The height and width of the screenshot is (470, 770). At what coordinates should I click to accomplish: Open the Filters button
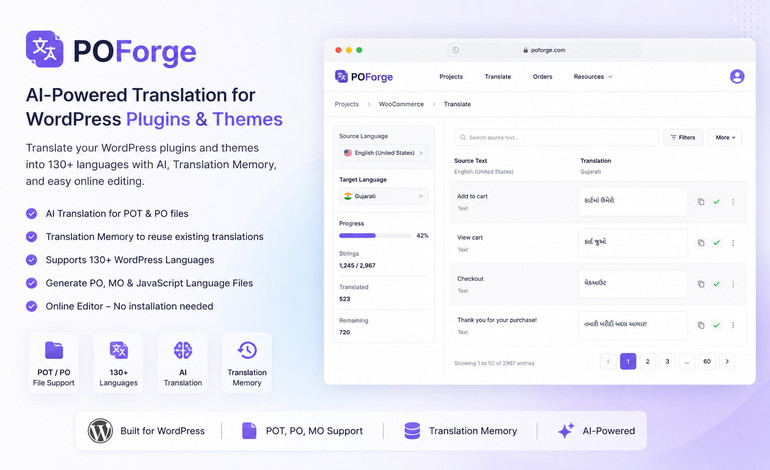tap(683, 138)
